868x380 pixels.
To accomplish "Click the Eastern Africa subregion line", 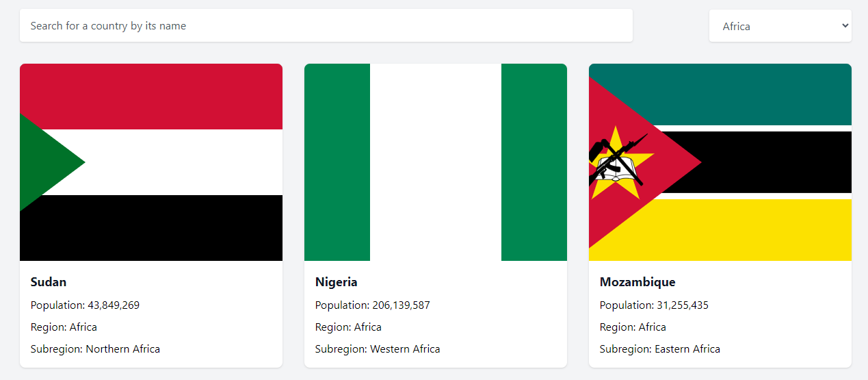I will tap(660, 349).
